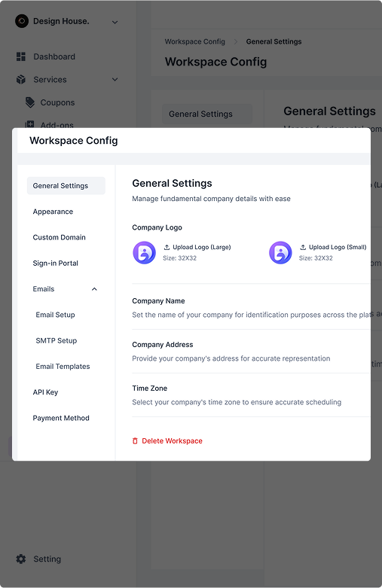382x588 pixels.
Task: Open the Payment Method section
Action: pyautogui.click(x=61, y=418)
